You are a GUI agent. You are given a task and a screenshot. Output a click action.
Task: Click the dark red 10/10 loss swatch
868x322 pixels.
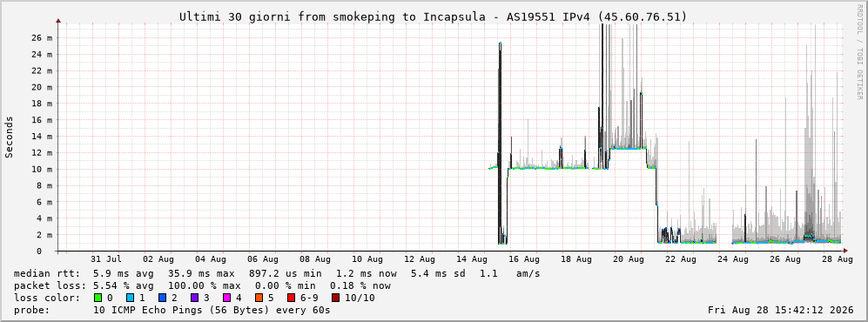[x=336, y=298]
